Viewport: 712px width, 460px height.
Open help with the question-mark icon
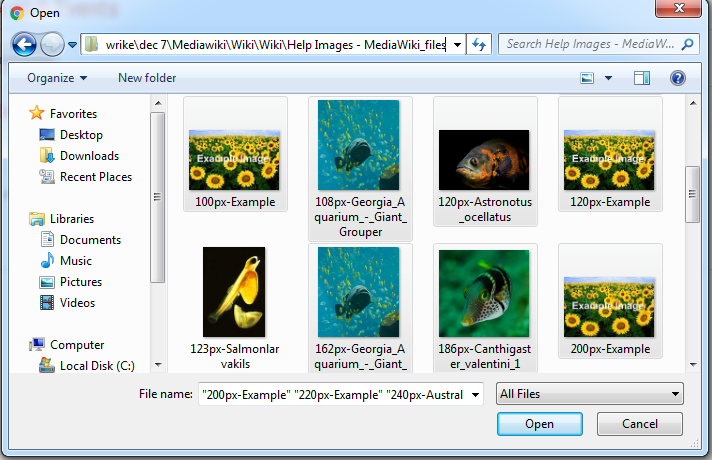(677, 78)
